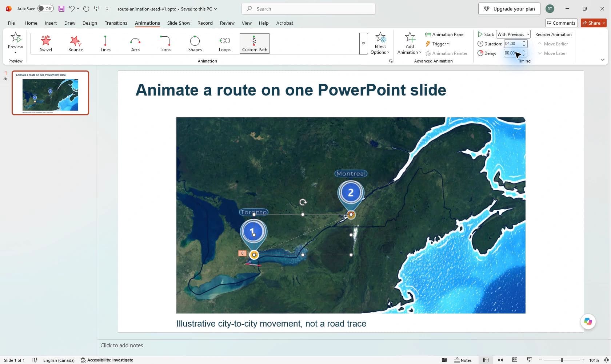This screenshot has height=364, width=611.
Task: Open the Add Animation dropdown
Action: coord(410,43)
